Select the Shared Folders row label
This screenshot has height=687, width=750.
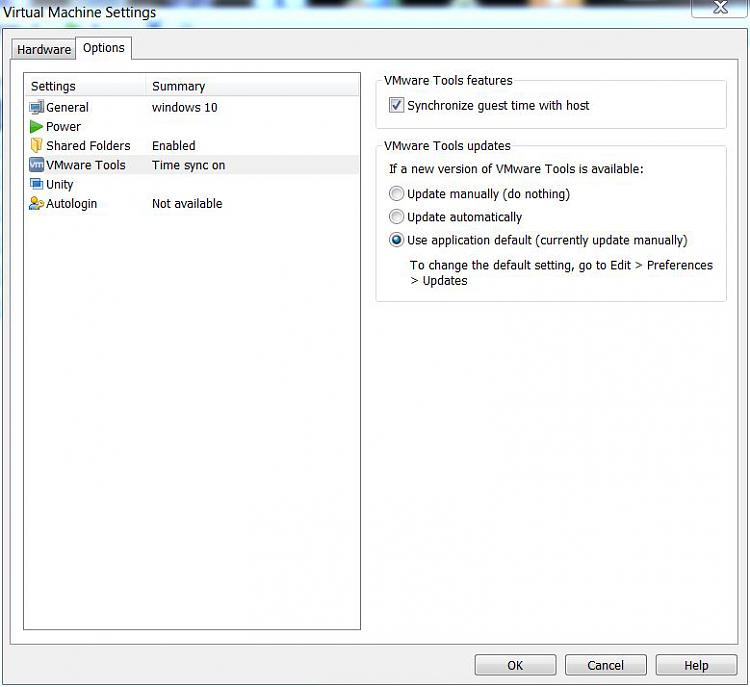pyautogui.click(x=88, y=146)
